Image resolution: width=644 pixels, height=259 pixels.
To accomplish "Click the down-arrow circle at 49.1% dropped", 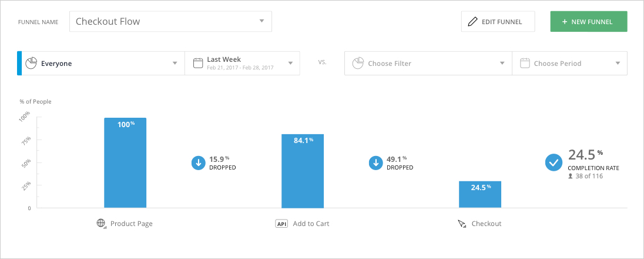I will point(376,162).
